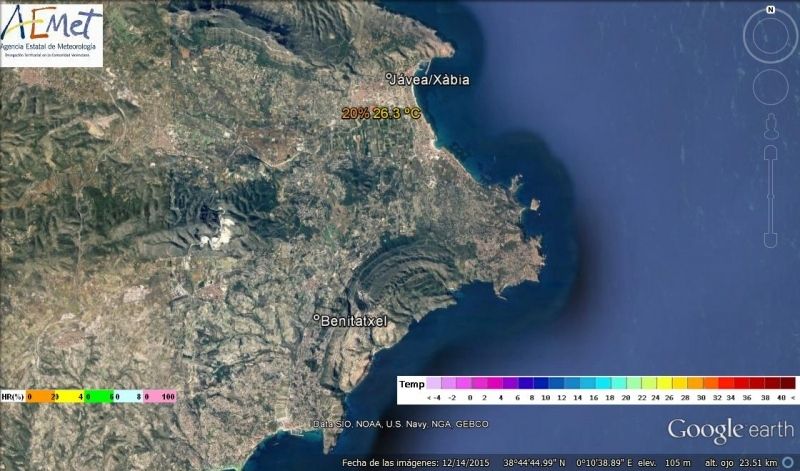Click the Data SIO, NOAA attribution text

point(401,424)
